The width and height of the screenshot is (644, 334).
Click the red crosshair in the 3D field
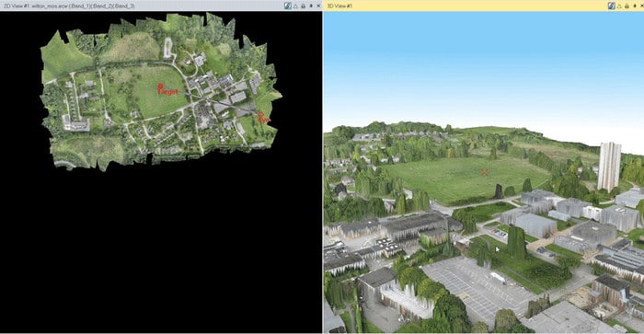(x=485, y=173)
